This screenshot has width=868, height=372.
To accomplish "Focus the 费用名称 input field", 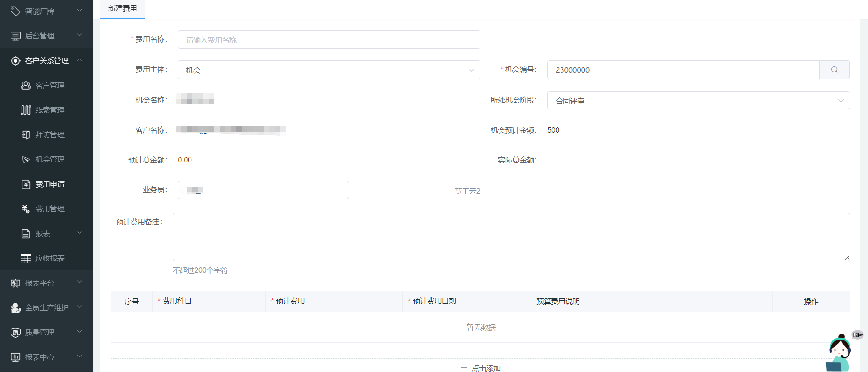I will 328,40.
